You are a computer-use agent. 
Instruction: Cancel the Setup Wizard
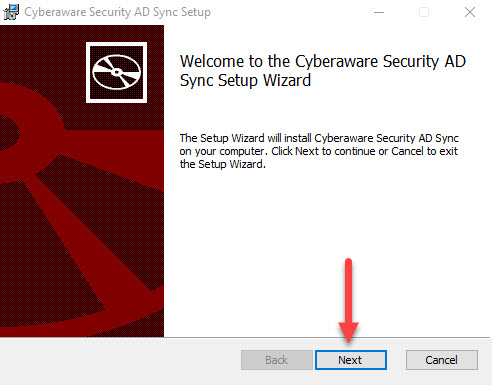[x=442, y=360]
